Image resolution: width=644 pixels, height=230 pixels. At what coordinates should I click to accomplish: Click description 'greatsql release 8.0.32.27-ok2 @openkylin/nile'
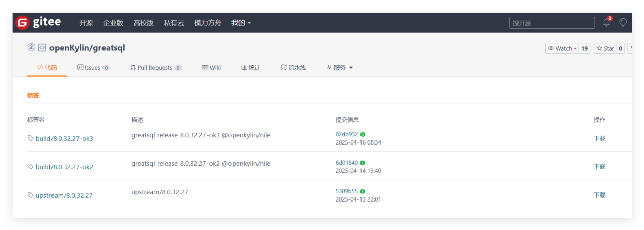(201, 163)
